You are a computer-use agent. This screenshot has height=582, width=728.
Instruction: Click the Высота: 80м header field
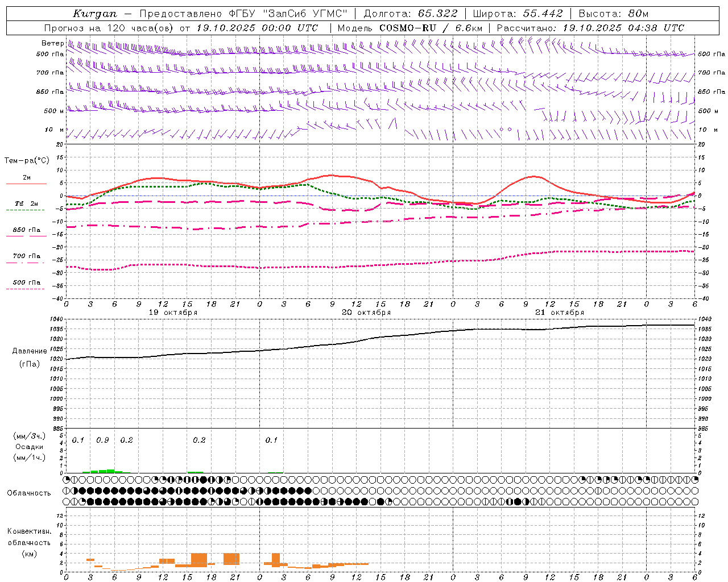tap(613, 14)
